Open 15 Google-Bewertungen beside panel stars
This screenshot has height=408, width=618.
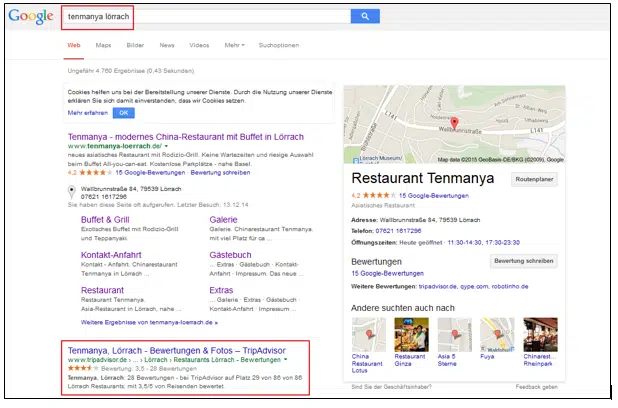point(434,196)
